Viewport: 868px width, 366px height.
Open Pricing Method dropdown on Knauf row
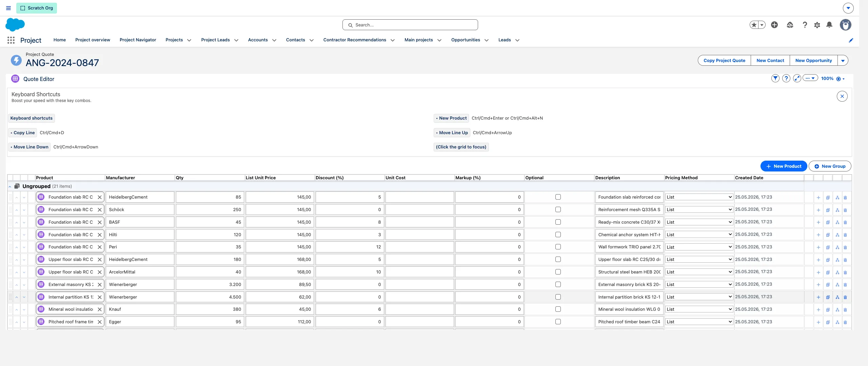point(699,309)
